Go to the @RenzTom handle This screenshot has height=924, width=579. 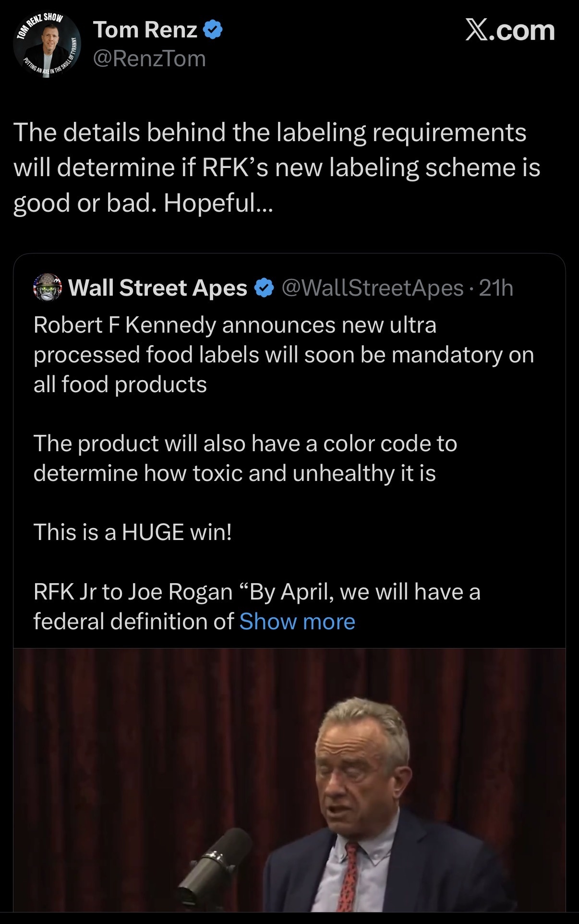[149, 59]
